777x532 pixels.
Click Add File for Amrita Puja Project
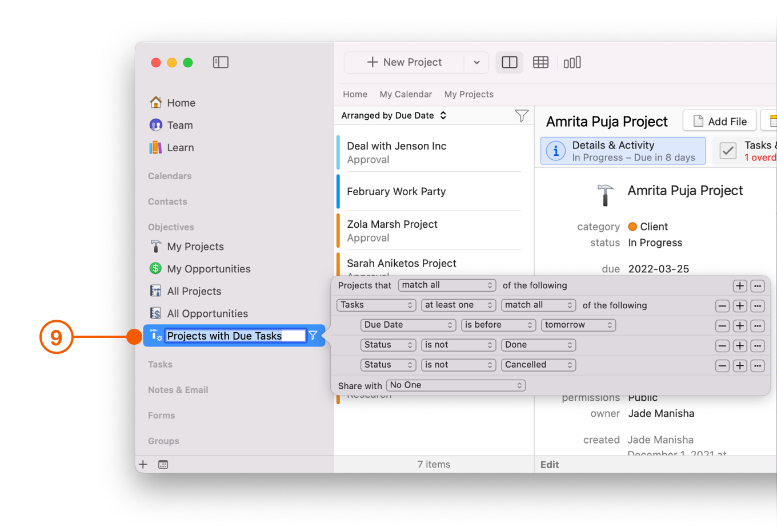click(719, 120)
